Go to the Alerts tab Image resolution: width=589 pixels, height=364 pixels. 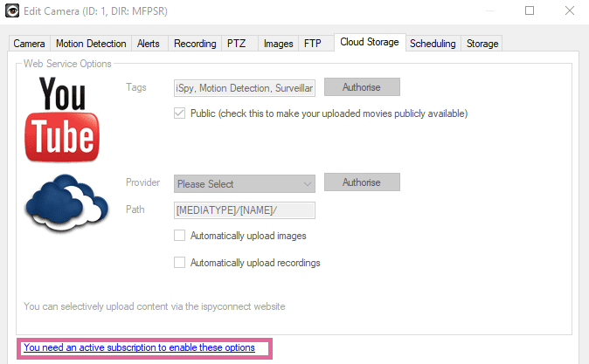click(149, 44)
